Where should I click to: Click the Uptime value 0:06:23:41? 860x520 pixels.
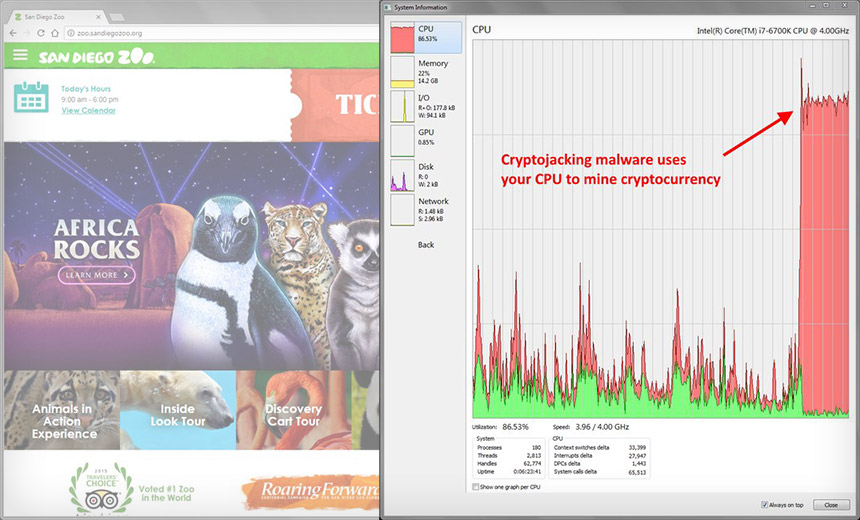(x=528, y=471)
